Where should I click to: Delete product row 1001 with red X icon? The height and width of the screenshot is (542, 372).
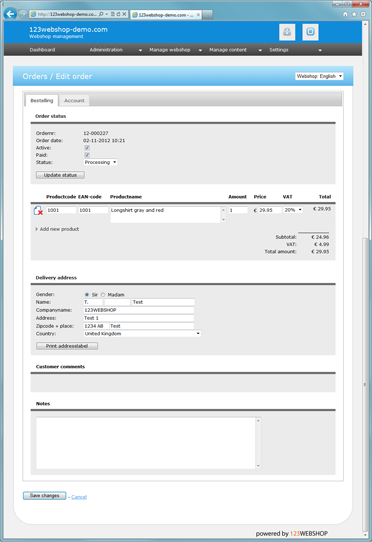point(38,211)
